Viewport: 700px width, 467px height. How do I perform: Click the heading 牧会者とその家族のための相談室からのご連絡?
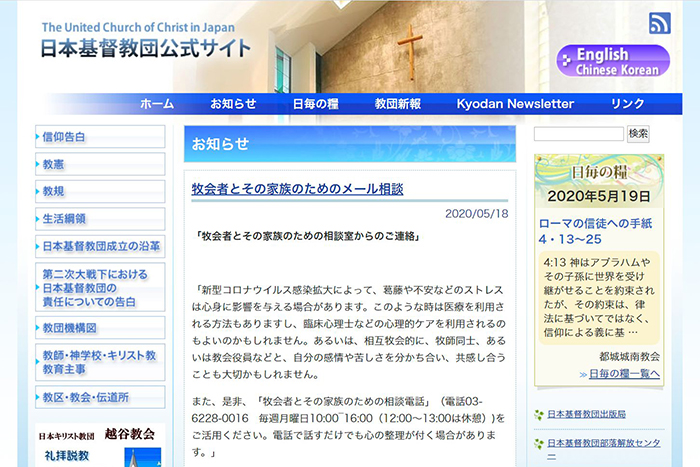coord(308,236)
